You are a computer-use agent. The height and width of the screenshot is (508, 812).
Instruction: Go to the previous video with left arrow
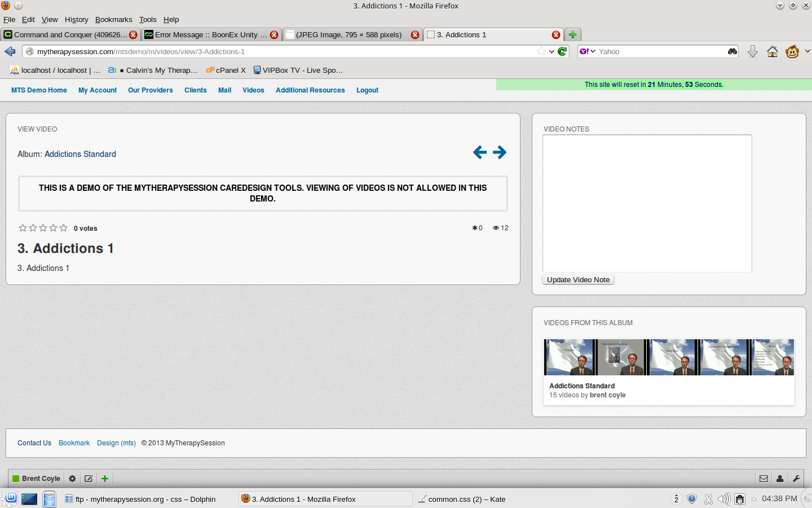pos(480,152)
